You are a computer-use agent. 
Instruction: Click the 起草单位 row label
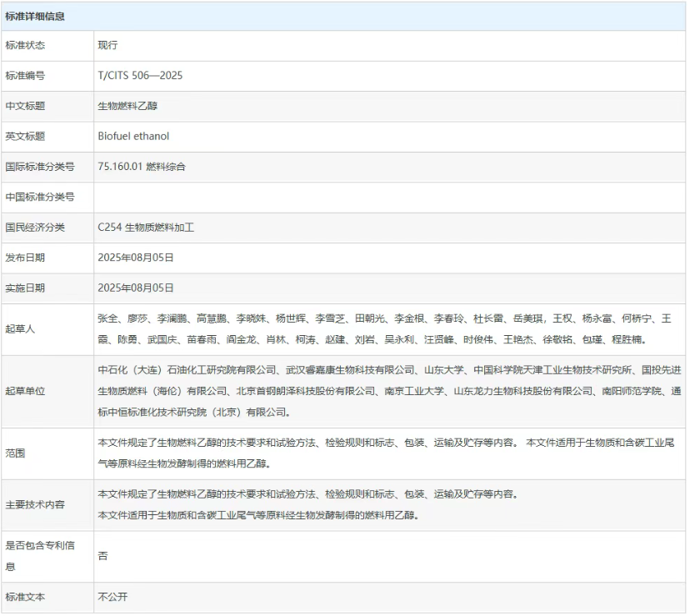[x=25, y=390]
